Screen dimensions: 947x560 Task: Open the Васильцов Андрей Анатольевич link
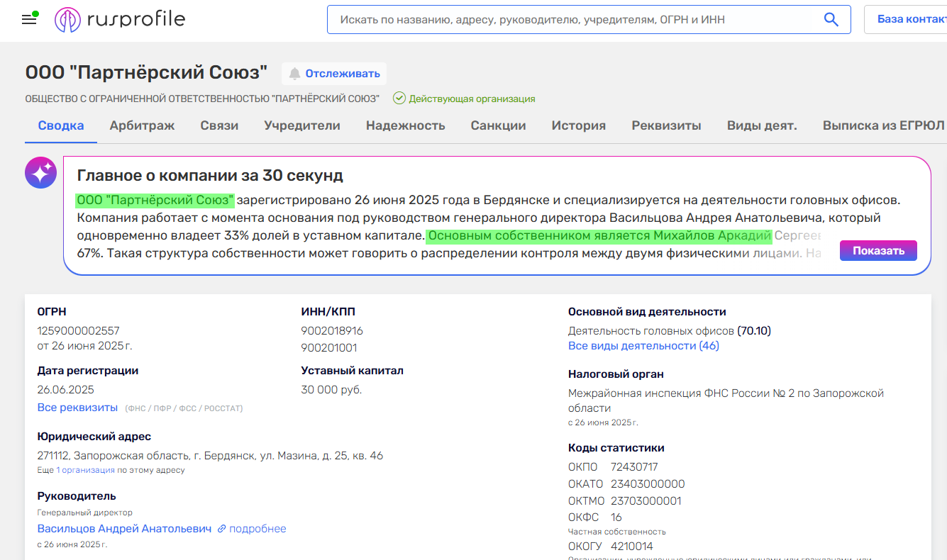(124, 529)
